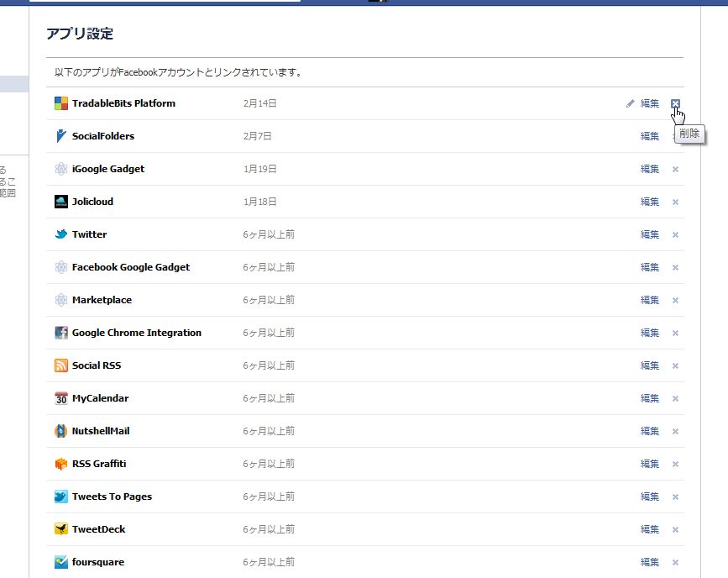Remove the iGoogle Gadget app
Image resolution: width=728 pixels, height=578 pixels.
click(x=676, y=169)
